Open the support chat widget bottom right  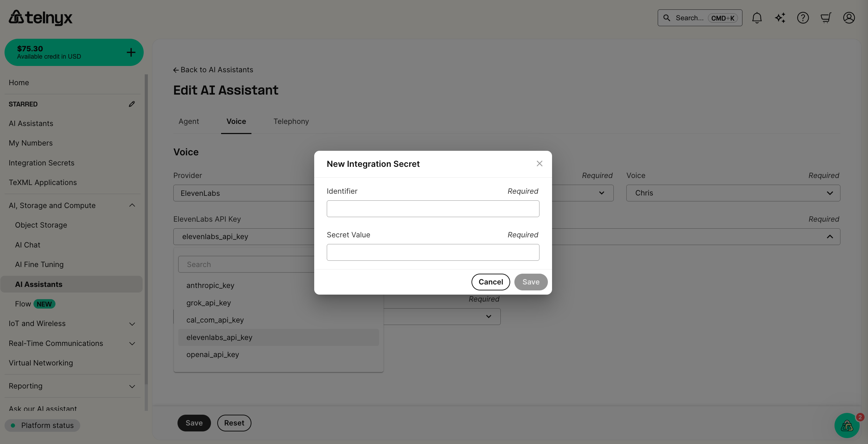pos(847,425)
